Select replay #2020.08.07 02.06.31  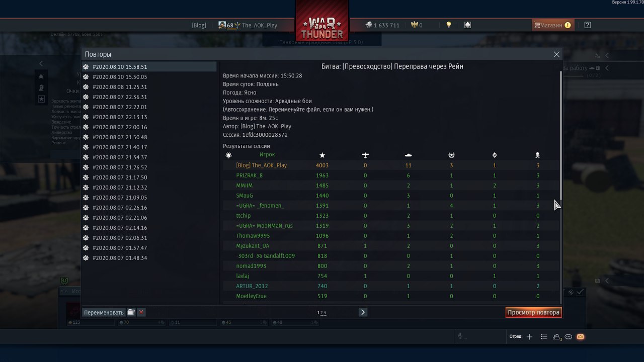[x=149, y=238]
